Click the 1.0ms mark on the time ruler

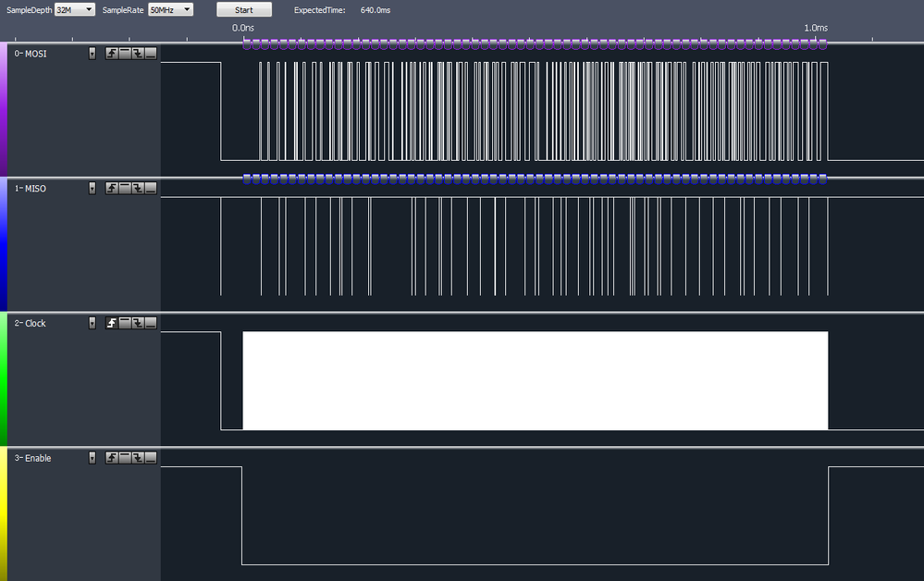pos(816,28)
